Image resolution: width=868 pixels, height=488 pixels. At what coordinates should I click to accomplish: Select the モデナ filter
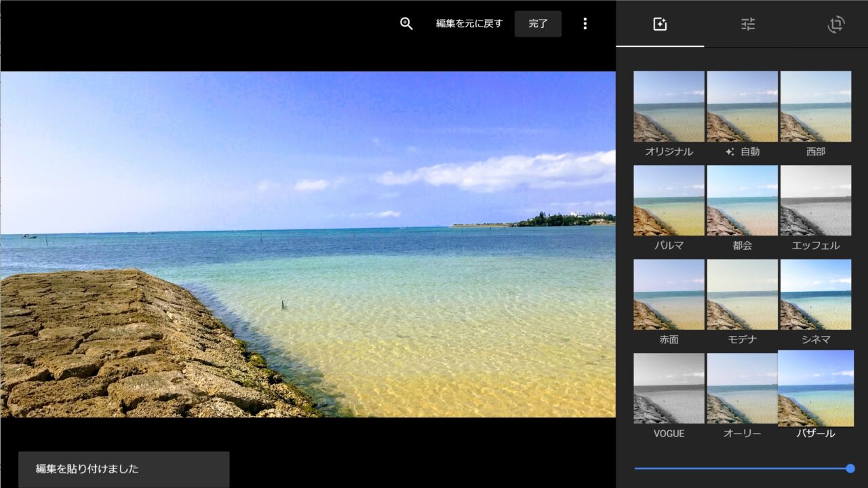point(742,295)
